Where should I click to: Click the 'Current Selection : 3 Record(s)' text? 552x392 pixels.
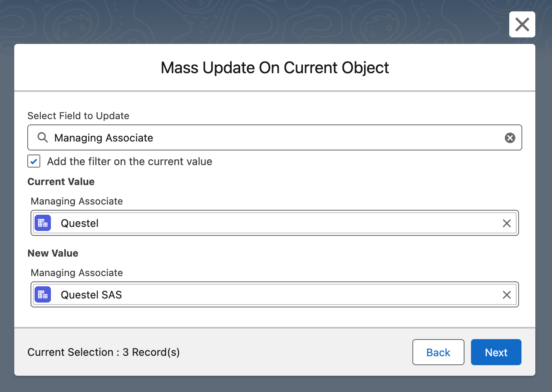103,352
